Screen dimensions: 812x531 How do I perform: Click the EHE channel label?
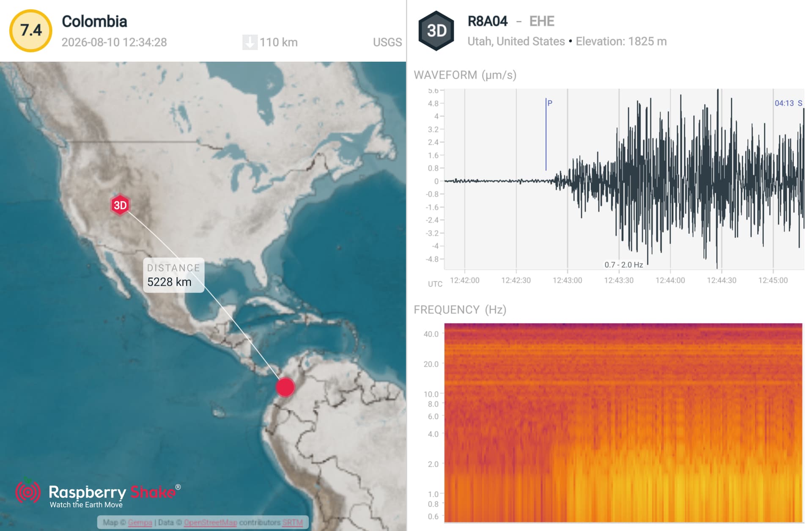point(542,21)
